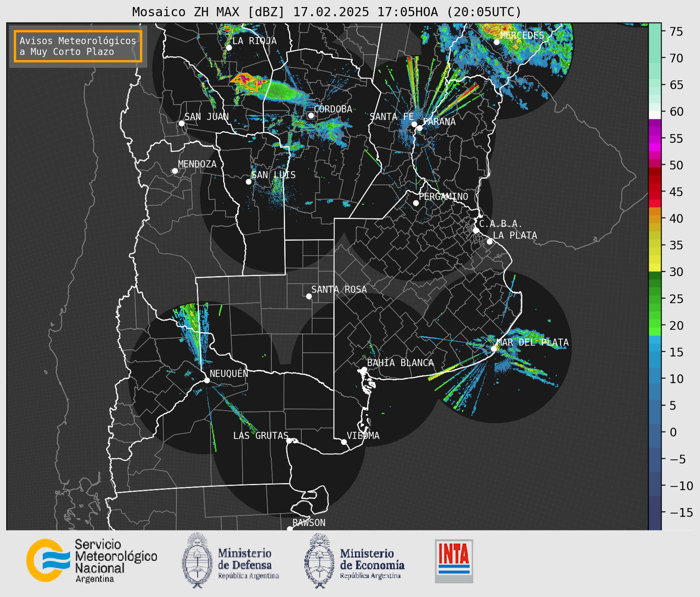Select the NEUQUÉN city marker
The image size is (700, 597).
[207, 380]
